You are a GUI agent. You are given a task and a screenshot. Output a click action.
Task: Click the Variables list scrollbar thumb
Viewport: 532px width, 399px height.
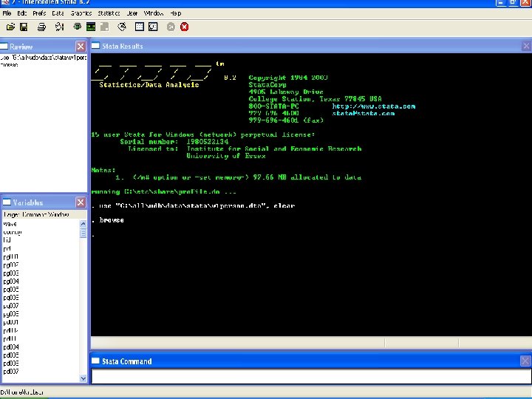coord(83,233)
